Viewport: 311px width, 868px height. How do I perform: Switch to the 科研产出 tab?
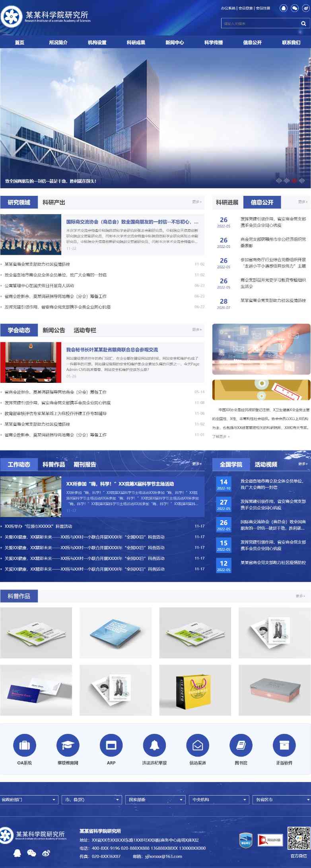click(54, 202)
